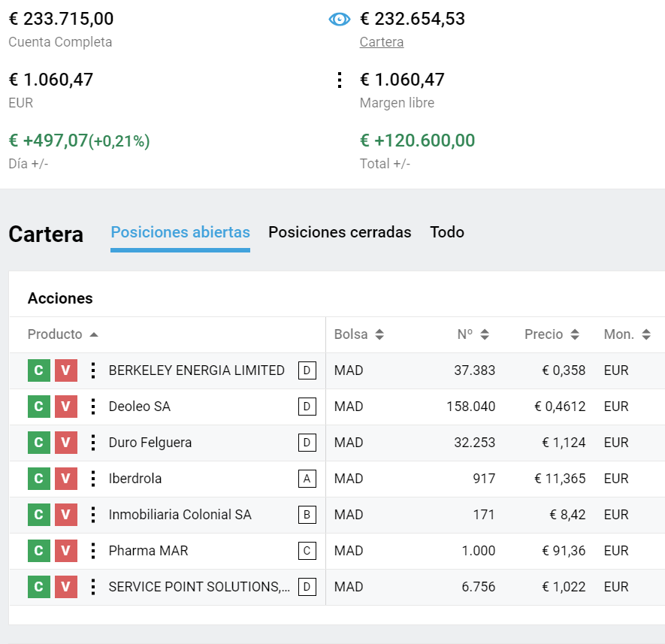This screenshot has width=665, height=644.
Task: Click red V sell button for Berkeley Energia
Action: [x=65, y=370]
